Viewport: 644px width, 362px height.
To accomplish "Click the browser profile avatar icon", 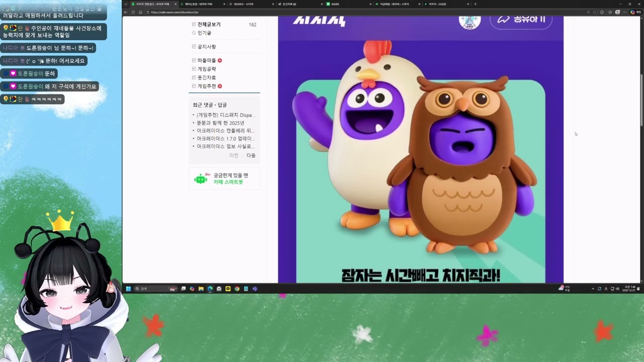I will 617,12.
